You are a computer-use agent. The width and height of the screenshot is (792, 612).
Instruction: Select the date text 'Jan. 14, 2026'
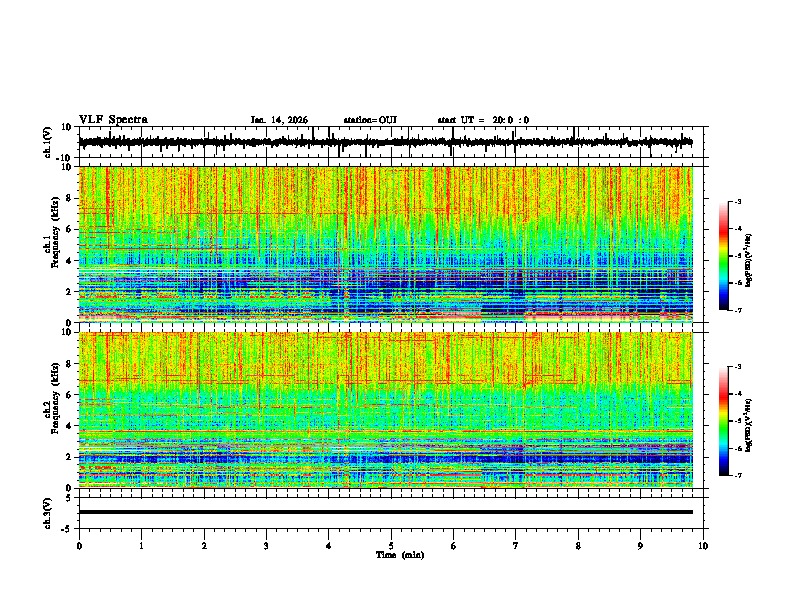(x=279, y=120)
